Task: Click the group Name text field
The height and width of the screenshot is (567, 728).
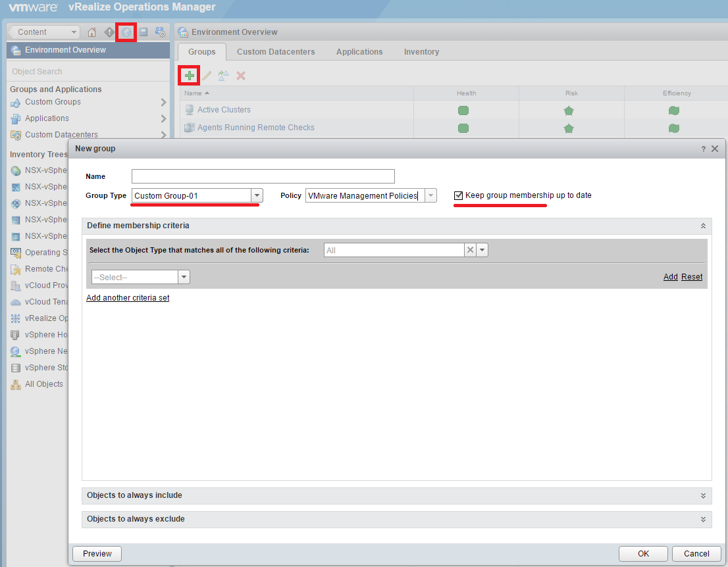Action: pos(263,176)
